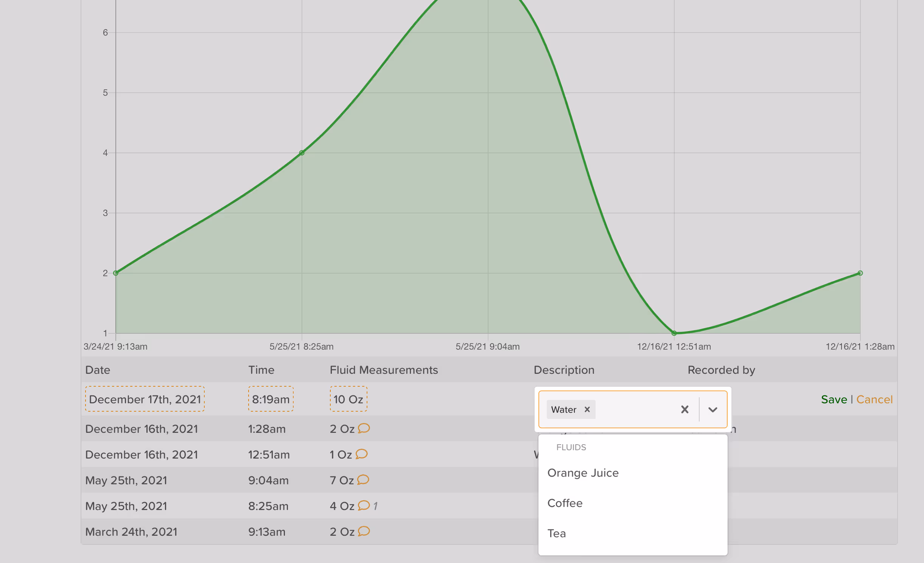Click chart point at 12/16/21 1:28am
Viewport: 924px width, 563px height.
tap(860, 273)
